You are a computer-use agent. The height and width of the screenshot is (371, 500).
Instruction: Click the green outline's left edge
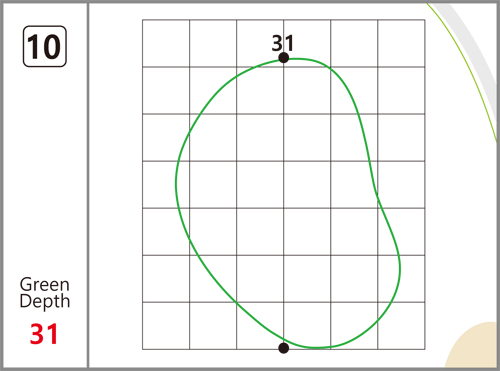(x=176, y=182)
